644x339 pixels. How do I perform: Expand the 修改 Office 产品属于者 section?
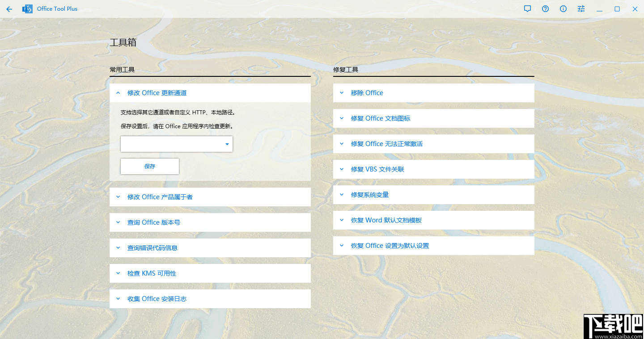(x=118, y=197)
